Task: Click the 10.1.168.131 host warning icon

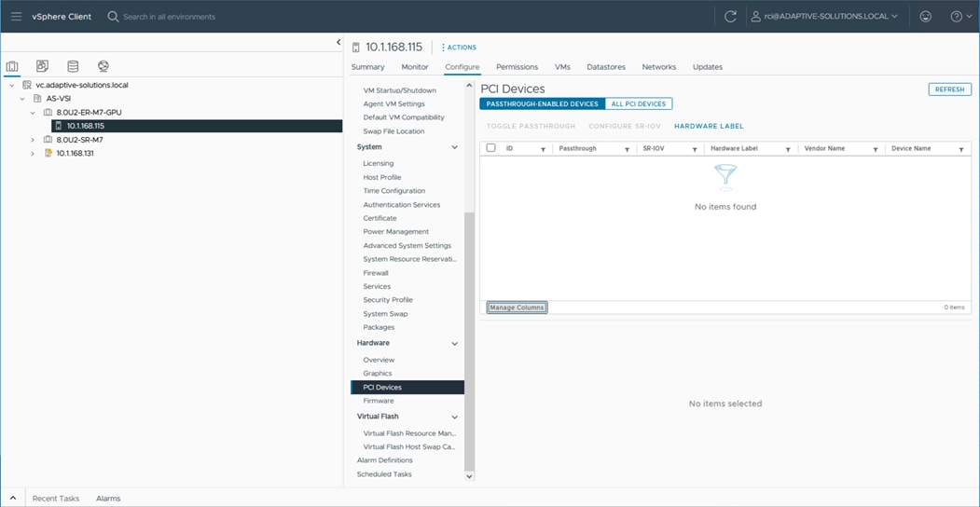Action: click(48, 153)
